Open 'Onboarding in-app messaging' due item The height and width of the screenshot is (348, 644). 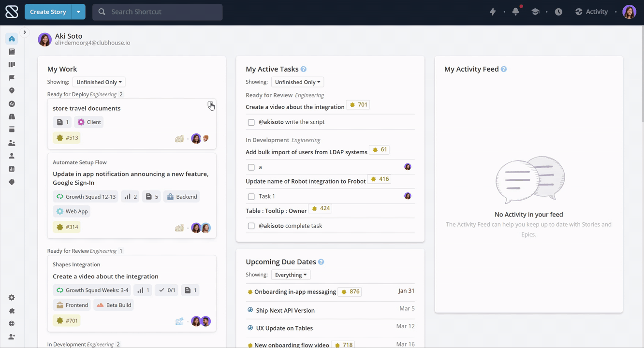(295, 292)
